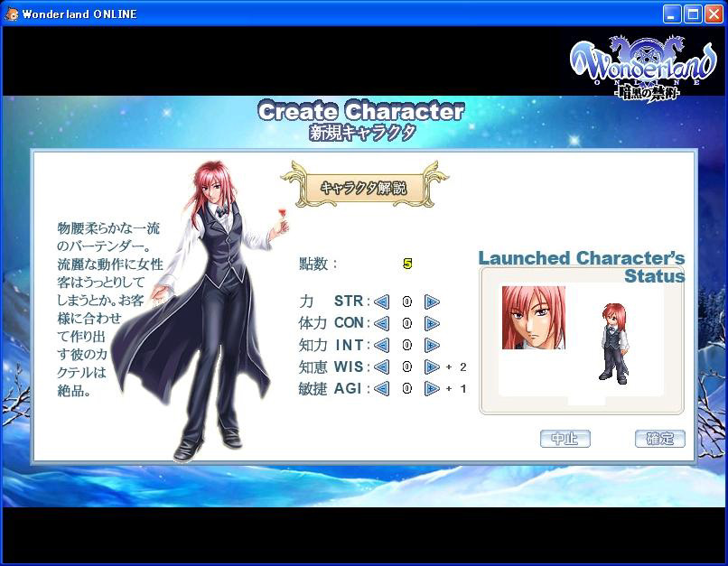Click the Wonderland Online logo
Viewport: 728px width, 566px height.
pos(643,69)
